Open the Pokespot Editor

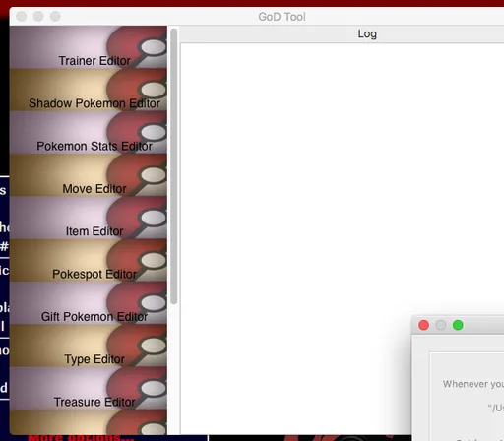coord(89,260)
